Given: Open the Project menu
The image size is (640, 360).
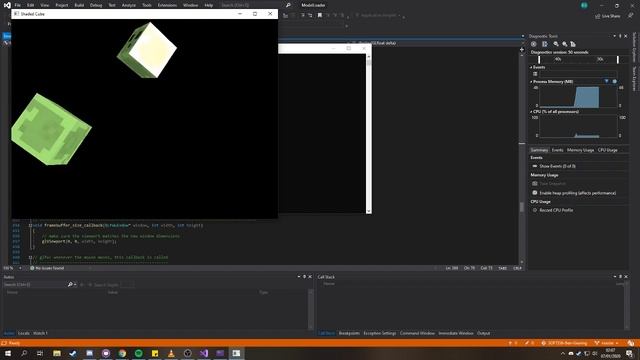Looking at the screenshot, I should tap(62, 5).
